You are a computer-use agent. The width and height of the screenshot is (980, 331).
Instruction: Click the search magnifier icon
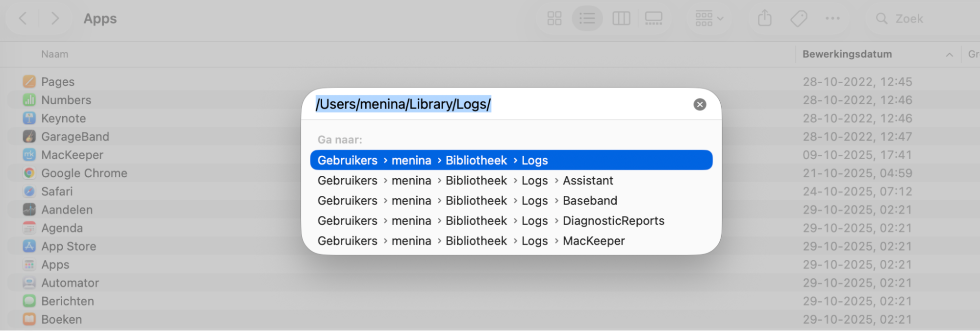click(x=881, y=19)
